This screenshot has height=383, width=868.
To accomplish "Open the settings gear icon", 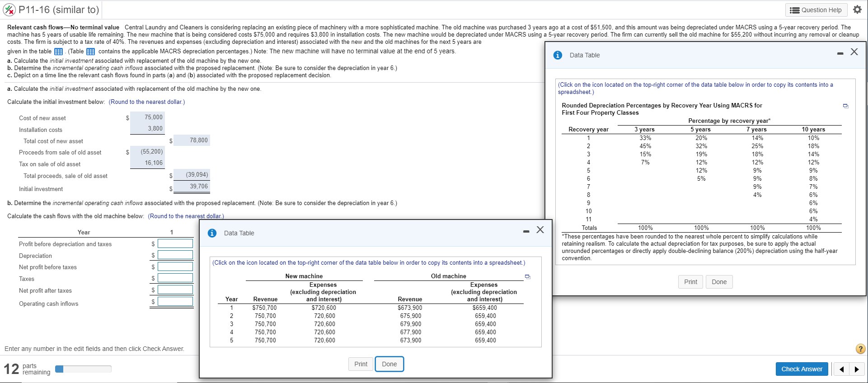I will coord(857,9).
